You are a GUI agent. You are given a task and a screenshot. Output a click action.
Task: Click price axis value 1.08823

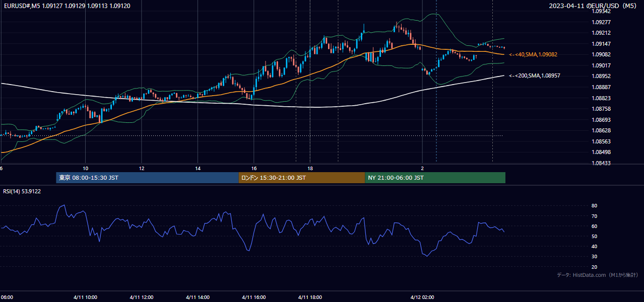[601, 98]
